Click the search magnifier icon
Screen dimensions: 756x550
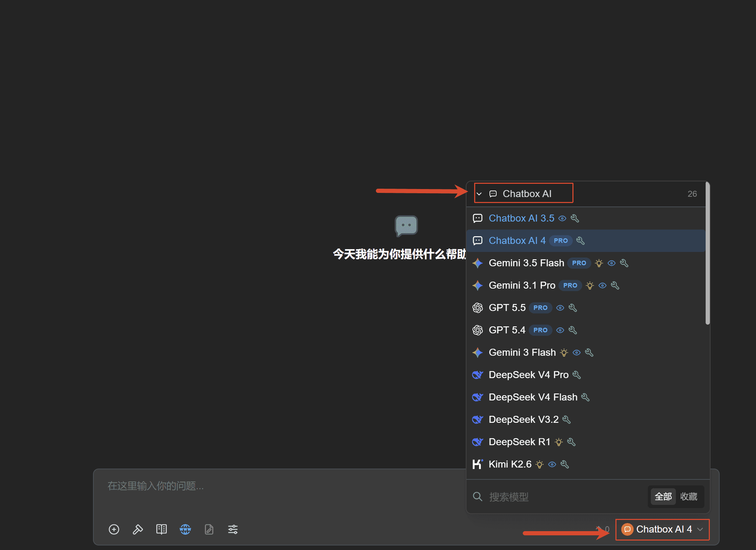click(x=478, y=497)
